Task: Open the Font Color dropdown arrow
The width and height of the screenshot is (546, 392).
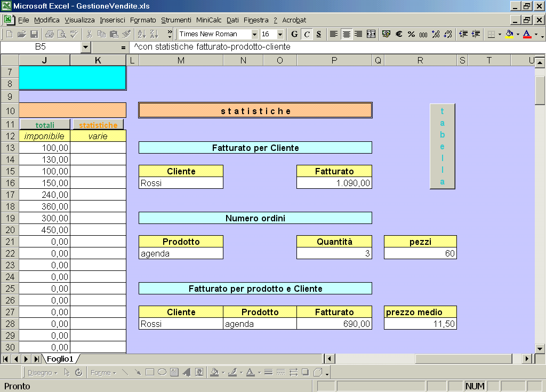Action: (x=536, y=34)
